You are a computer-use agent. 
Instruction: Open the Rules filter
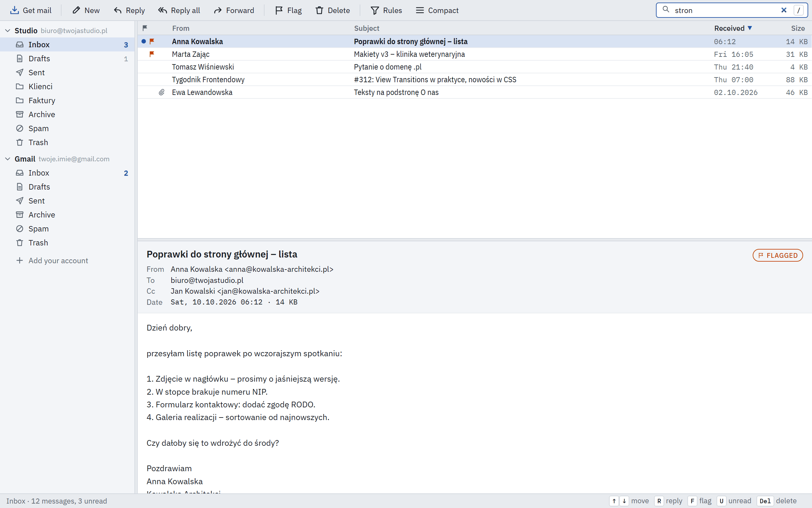tap(386, 10)
